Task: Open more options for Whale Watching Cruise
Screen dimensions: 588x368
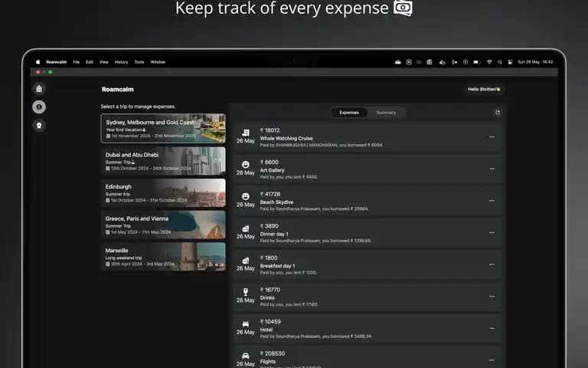Action: (x=492, y=137)
